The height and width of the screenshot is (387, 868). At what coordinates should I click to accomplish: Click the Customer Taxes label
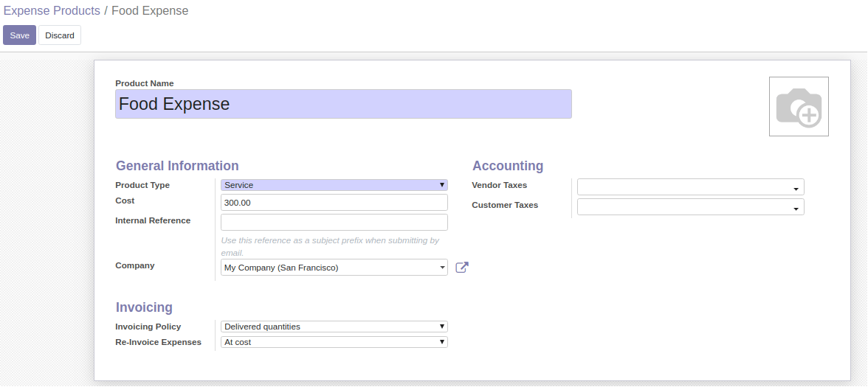coord(505,205)
